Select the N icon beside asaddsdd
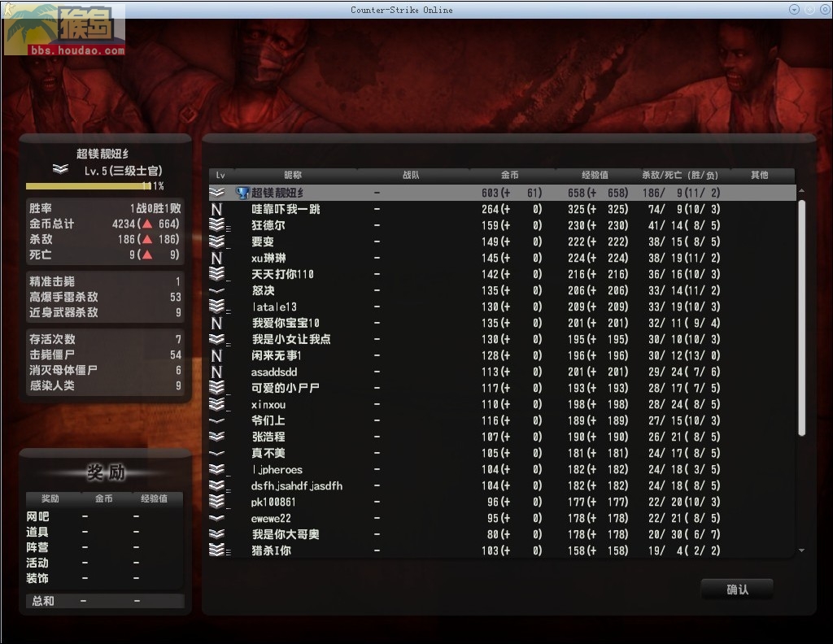Viewport: 833px width, 644px height. (216, 372)
